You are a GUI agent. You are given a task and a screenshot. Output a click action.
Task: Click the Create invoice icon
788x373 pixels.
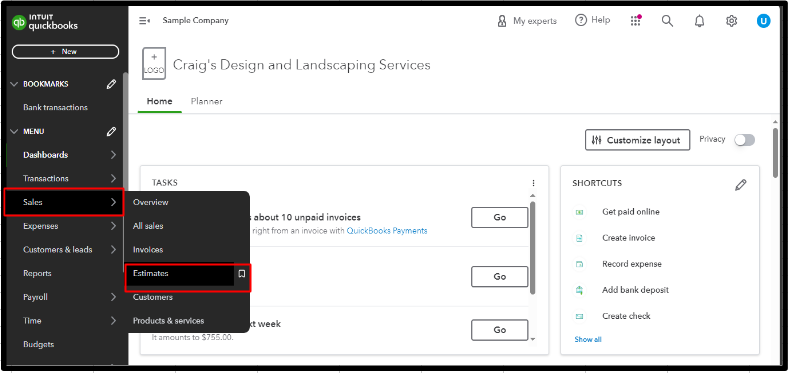coord(579,238)
